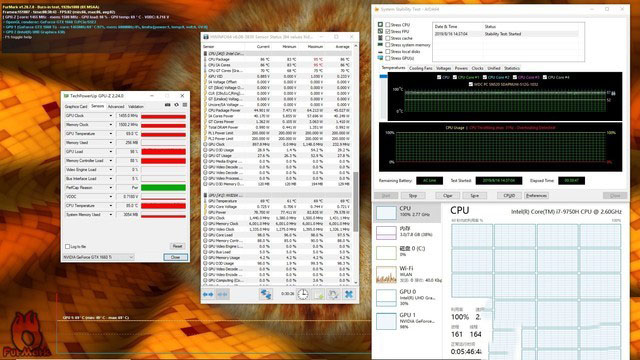This screenshot has width=640, height=360.
Task: Click AIDA64 Stress CPU chip icon
Action: tap(380, 24)
